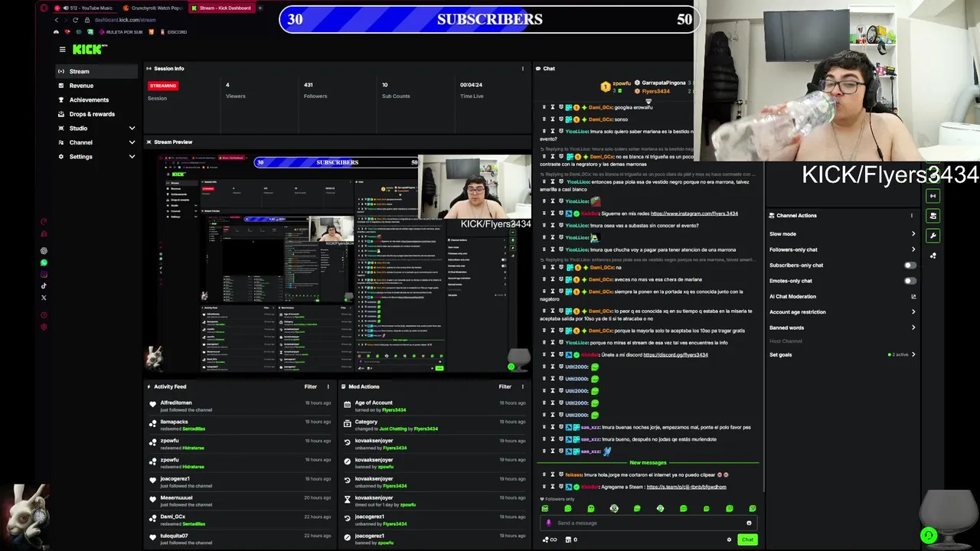The image size is (980, 551).
Task: Open Banned words settings
Action: [842, 328]
